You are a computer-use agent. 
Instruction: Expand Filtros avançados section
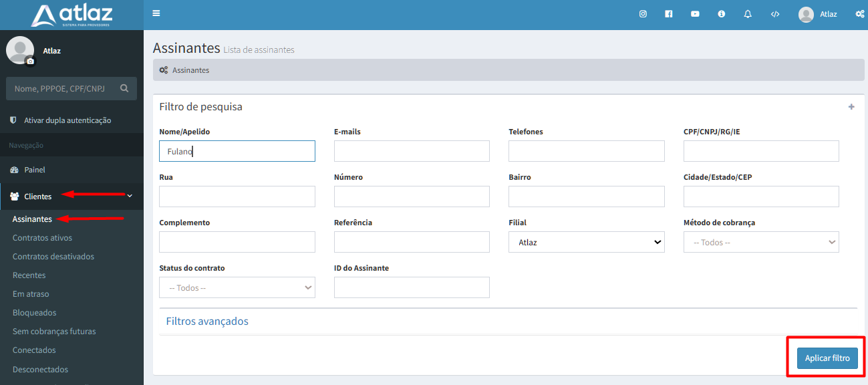[207, 322]
